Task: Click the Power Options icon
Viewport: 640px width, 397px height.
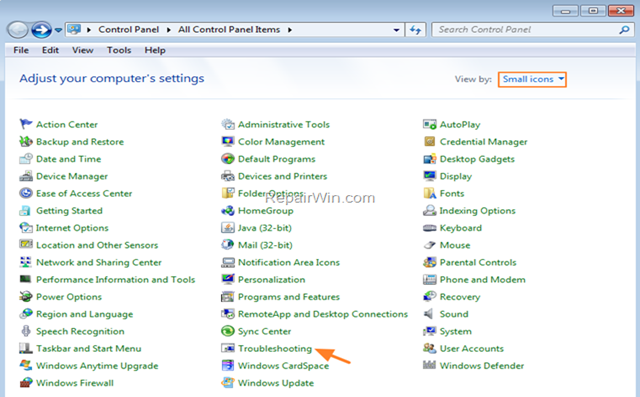Action: tap(26, 297)
